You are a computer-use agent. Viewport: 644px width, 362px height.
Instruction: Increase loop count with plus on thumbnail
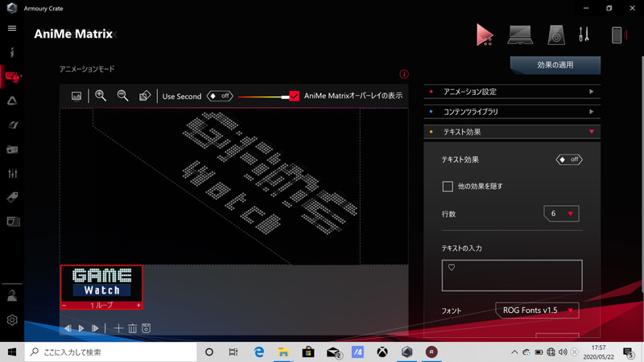pos(138,306)
